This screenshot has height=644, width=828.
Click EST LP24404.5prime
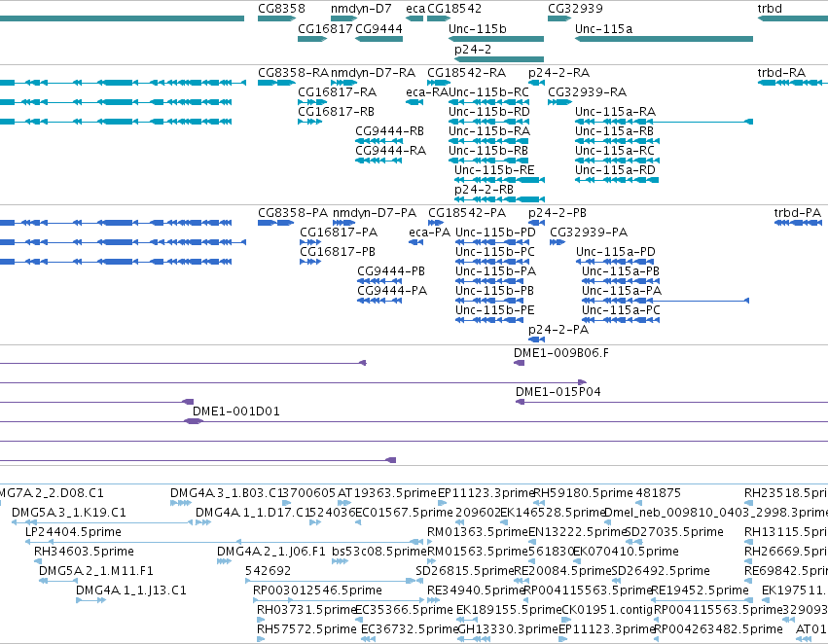(73, 531)
